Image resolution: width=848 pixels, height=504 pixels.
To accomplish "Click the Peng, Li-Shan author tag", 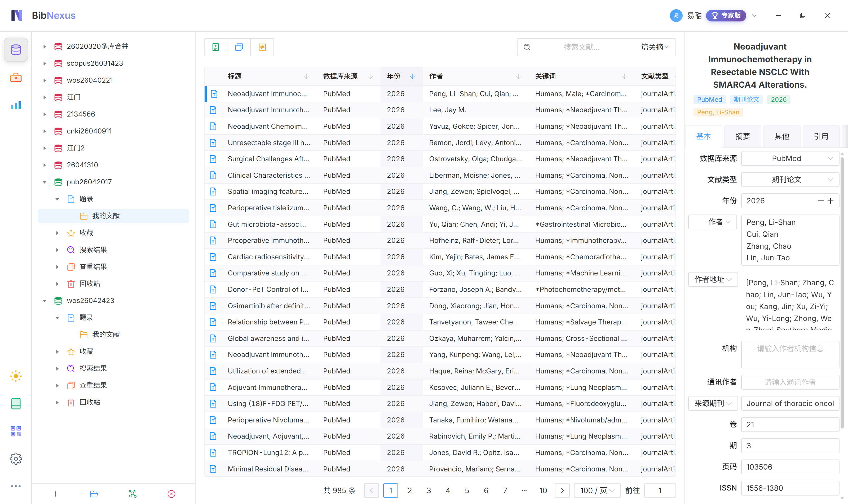I will 718,112.
